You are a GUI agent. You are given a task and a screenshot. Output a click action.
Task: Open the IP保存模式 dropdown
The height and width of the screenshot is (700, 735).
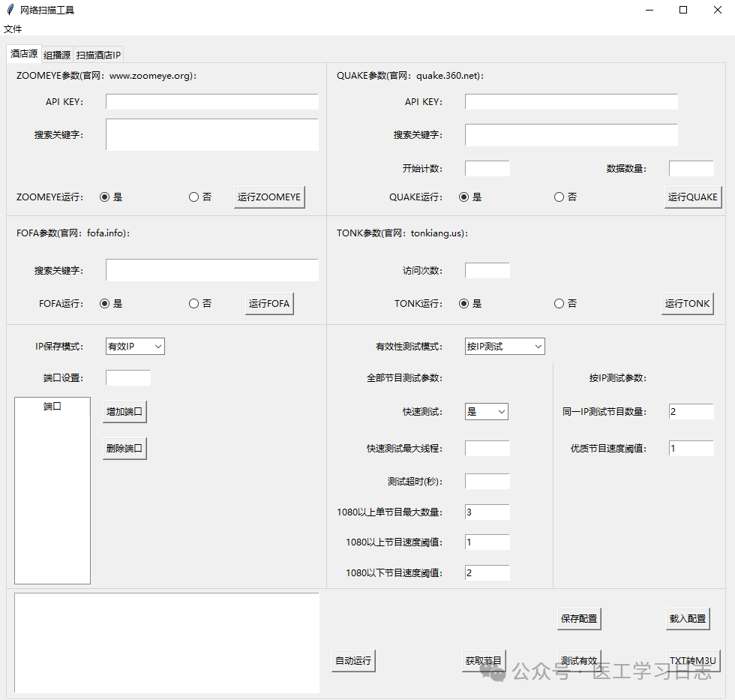(135, 347)
